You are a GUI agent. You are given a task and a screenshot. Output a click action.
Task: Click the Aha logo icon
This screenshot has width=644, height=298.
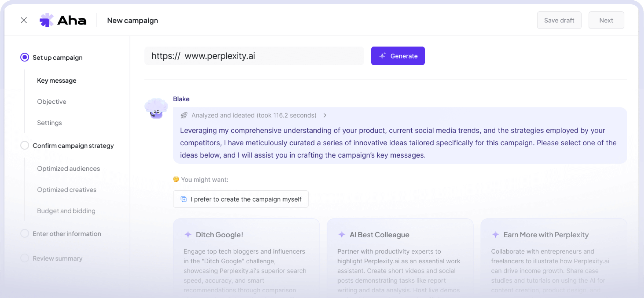(x=46, y=20)
